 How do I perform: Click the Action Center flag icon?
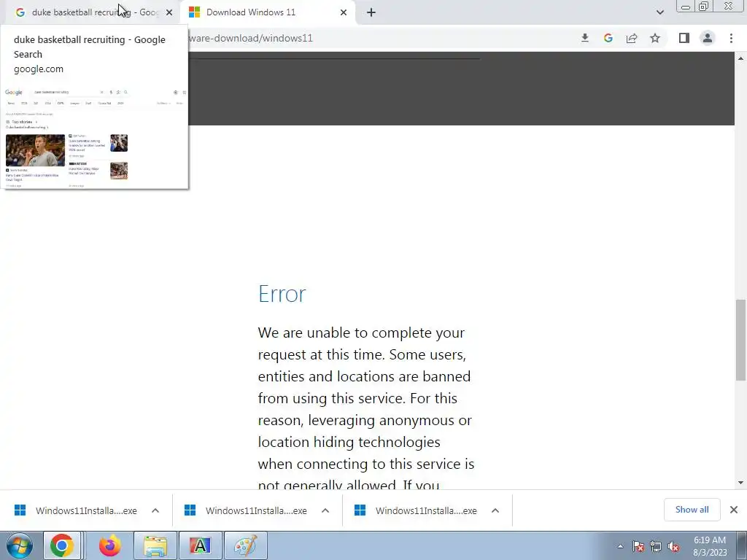pos(638,546)
